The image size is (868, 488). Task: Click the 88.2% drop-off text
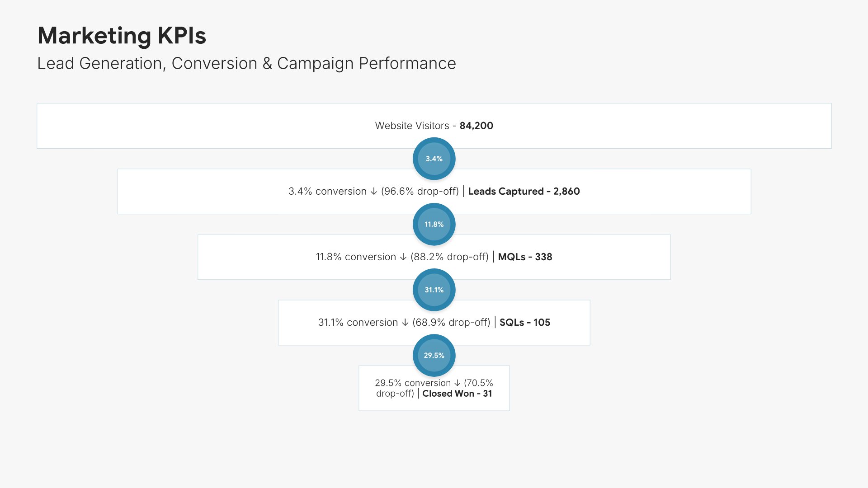tap(449, 257)
